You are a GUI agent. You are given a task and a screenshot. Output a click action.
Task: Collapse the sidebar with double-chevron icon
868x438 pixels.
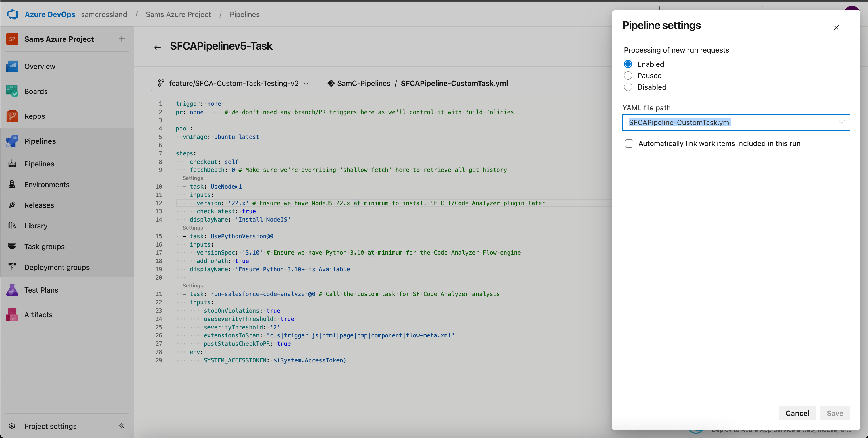tap(122, 426)
